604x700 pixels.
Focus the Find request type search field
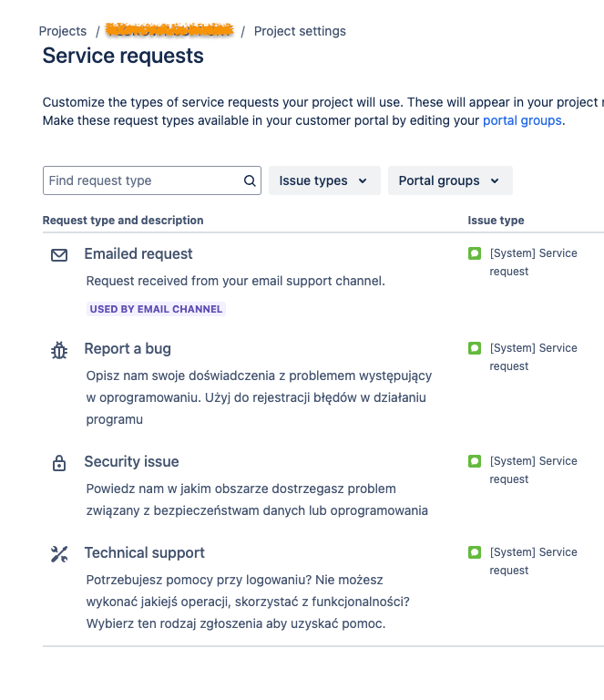coord(144,180)
